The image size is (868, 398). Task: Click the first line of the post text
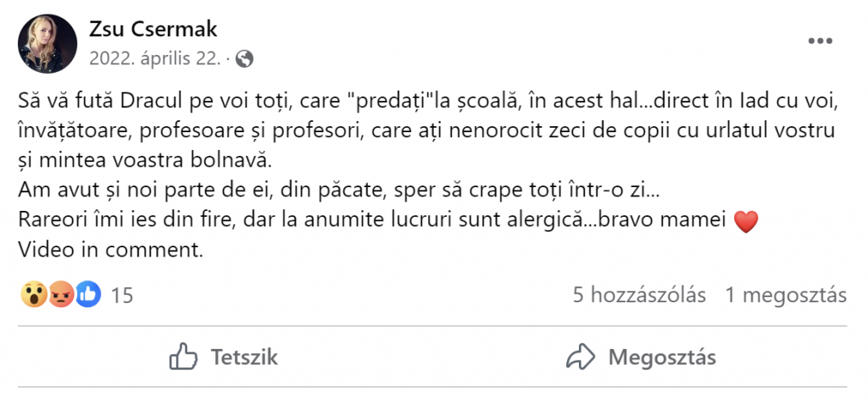430,102
